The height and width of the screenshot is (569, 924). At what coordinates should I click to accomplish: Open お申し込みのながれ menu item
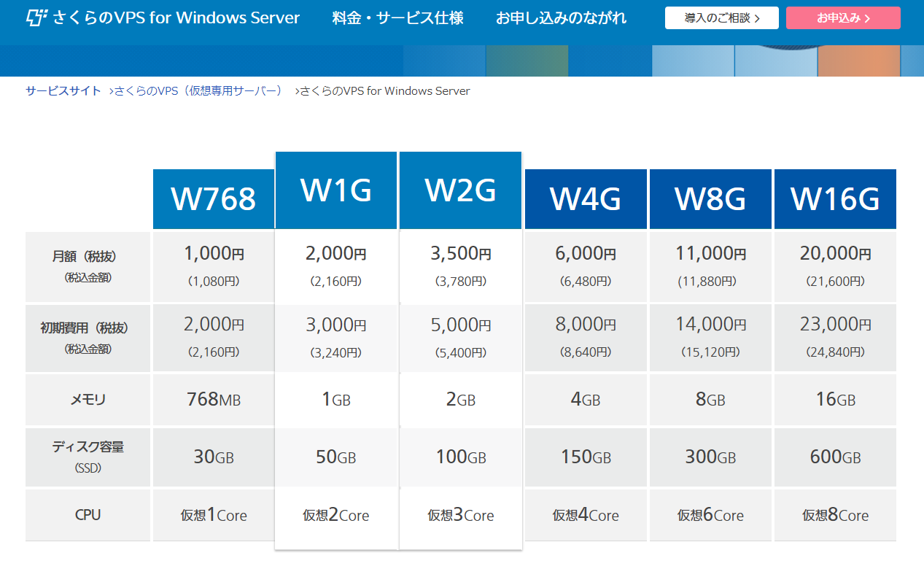561,18
